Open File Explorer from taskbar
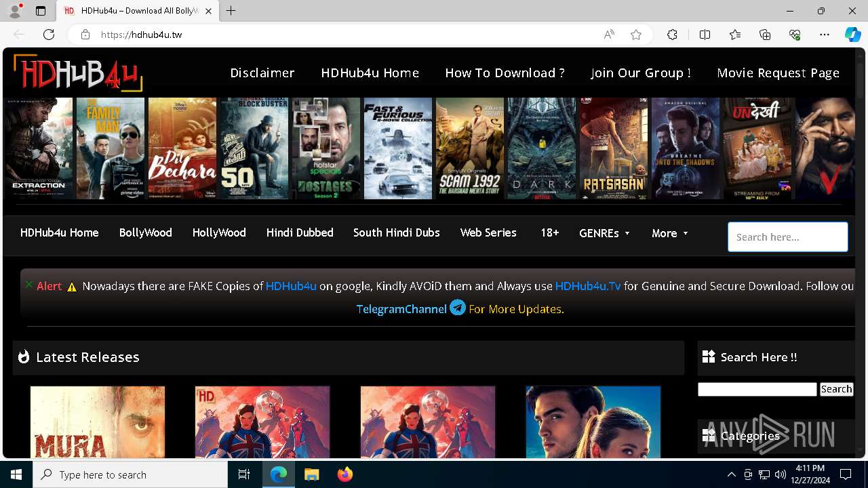The height and width of the screenshot is (488, 868). tap(311, 474)
